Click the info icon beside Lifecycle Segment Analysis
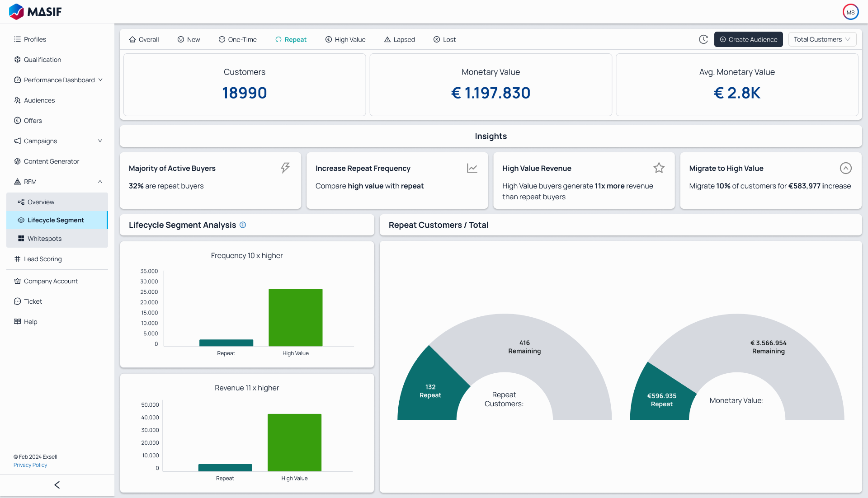Viewport: 868px width, 498px height. pyautogui.click(x=243, y=225)
